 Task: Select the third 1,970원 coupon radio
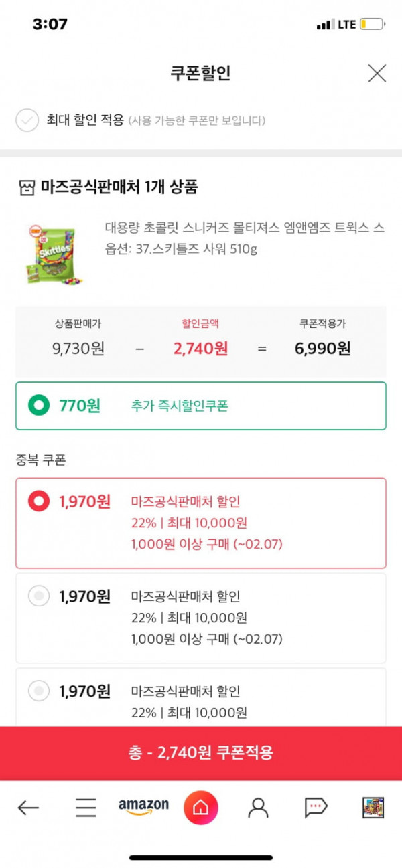pos(39,690)
